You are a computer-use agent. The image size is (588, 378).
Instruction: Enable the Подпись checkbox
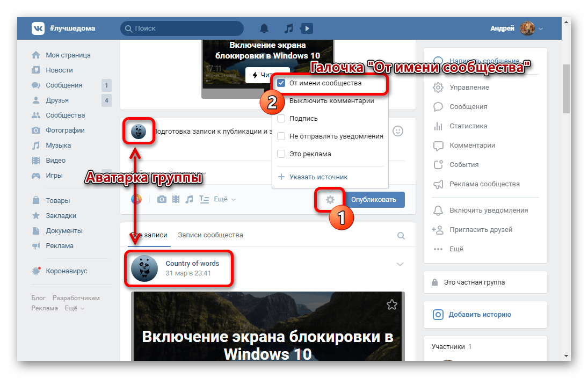pos(281,119)
